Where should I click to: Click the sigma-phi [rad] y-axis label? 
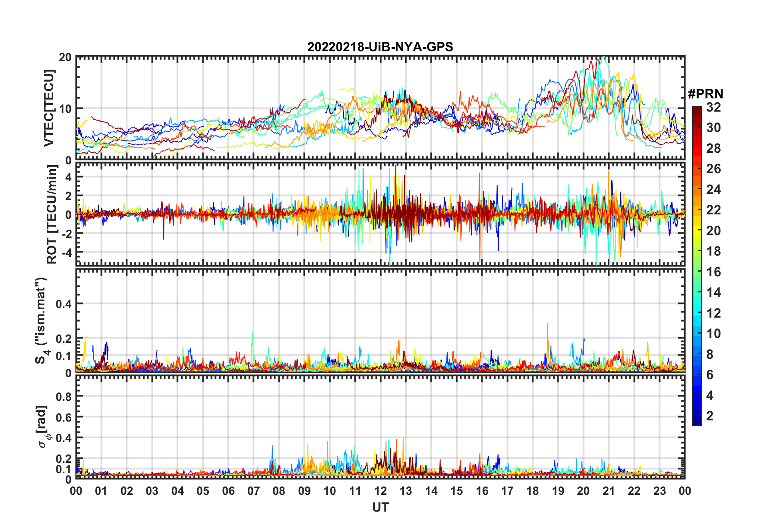pyautogui.click(x=43, y=426)
